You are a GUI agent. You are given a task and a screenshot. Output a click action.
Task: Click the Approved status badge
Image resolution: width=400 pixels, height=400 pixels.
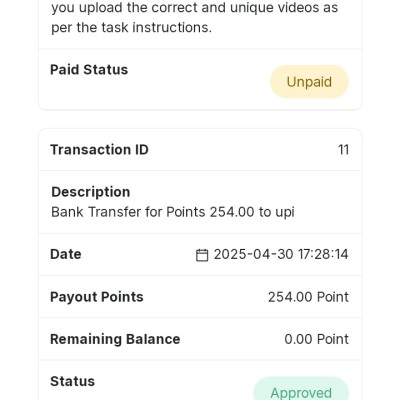pyautogui.click(x=301, y=389)
